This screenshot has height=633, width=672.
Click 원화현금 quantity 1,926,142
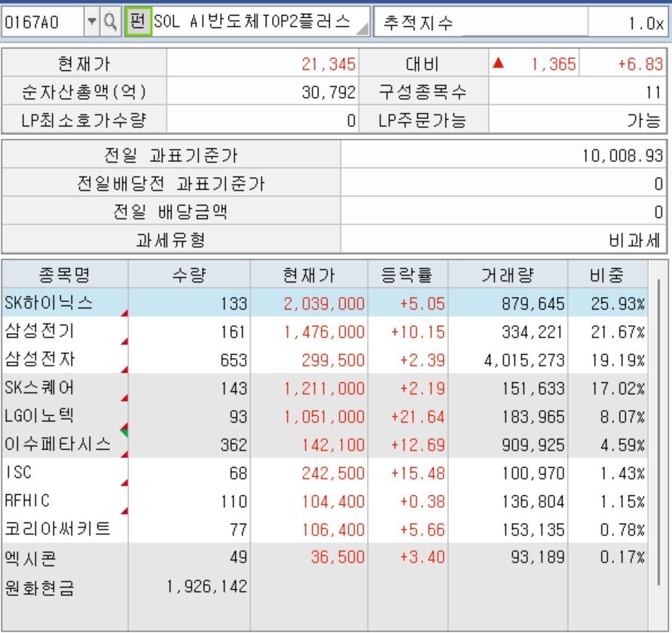[x=207, y=586]
